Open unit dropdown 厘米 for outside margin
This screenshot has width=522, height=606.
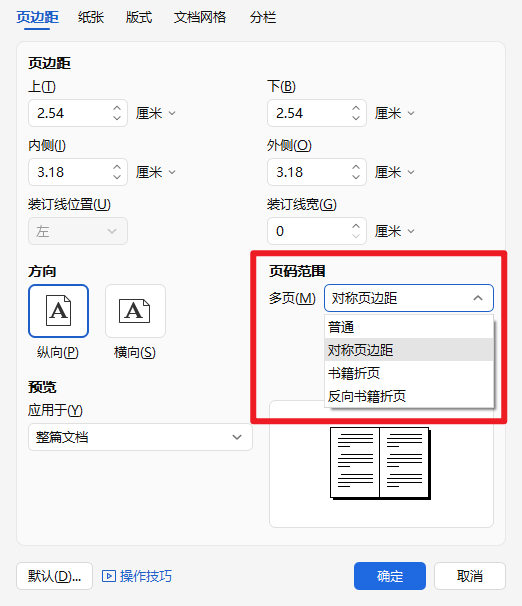tap(394, 172)
